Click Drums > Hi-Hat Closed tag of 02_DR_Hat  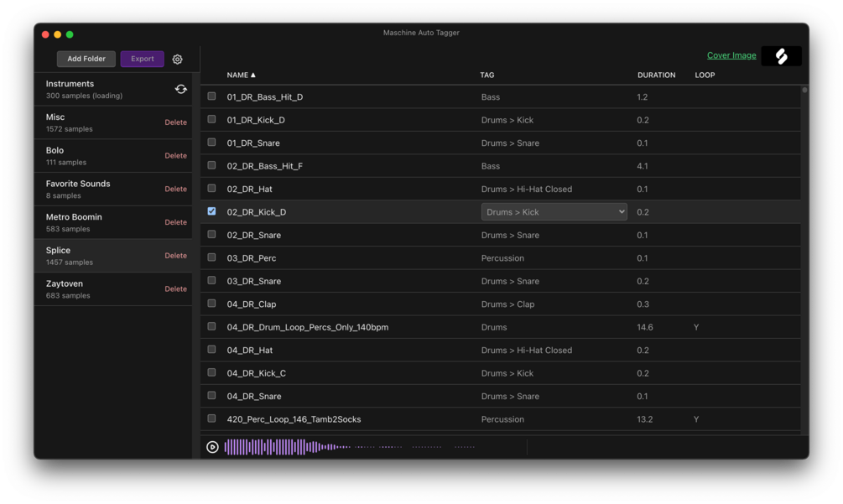click(x=526, y=190)
